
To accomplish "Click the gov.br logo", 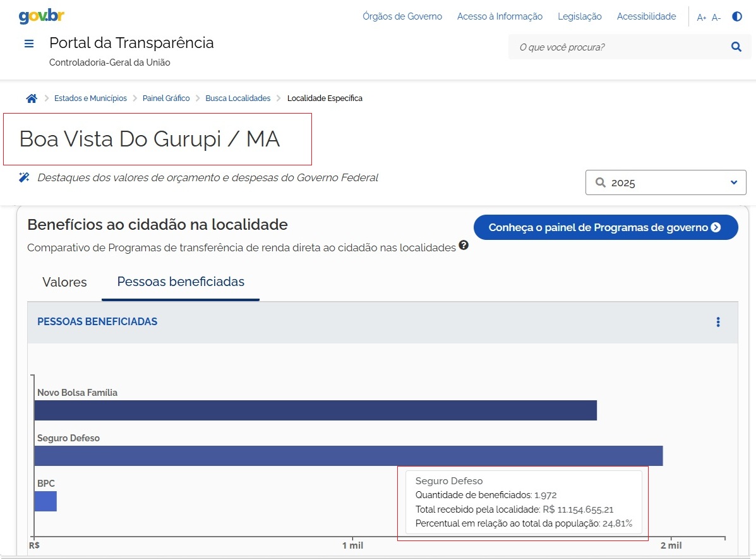I will click(42, 16).
